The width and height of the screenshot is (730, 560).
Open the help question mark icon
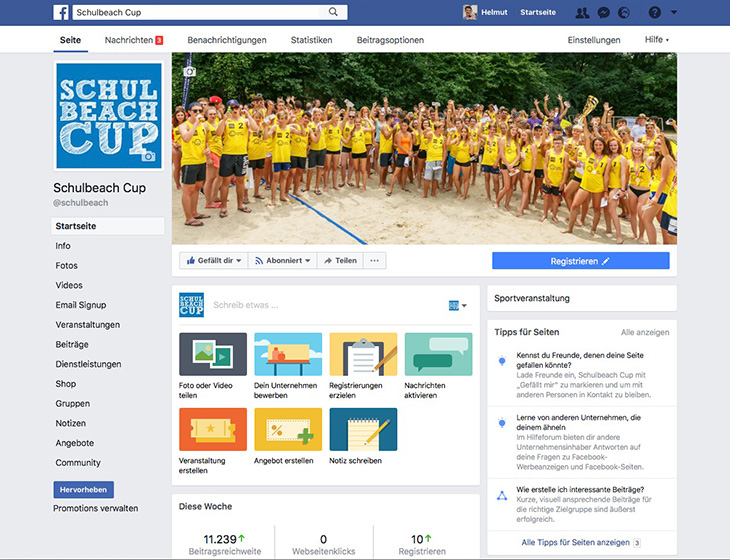point(655,13)
